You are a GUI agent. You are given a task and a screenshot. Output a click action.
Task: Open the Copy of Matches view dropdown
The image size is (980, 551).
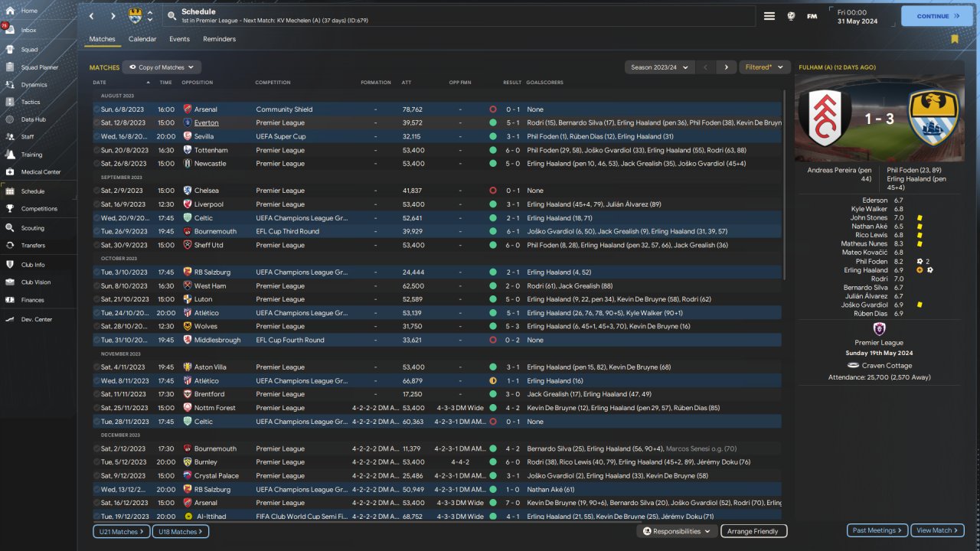click(162, 67)
